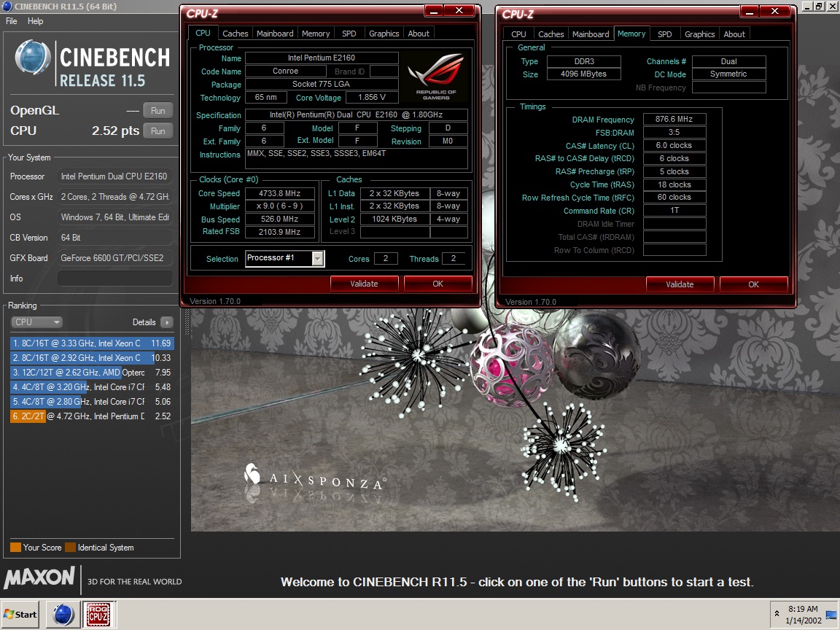Click the GFX Board GeForce 6600 GT field
This screenshot has height=630, width=840.
click(x=114, y=257)
